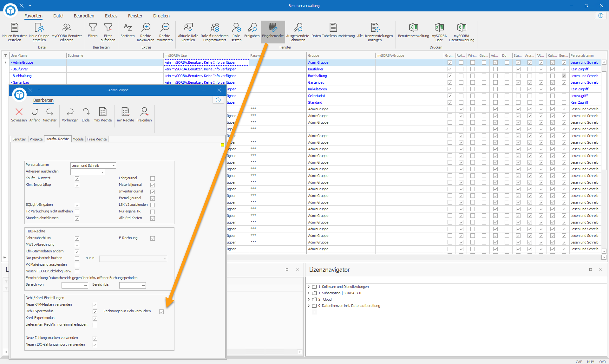
Task: Click max Rechte icon
Action: click(103, 112)
